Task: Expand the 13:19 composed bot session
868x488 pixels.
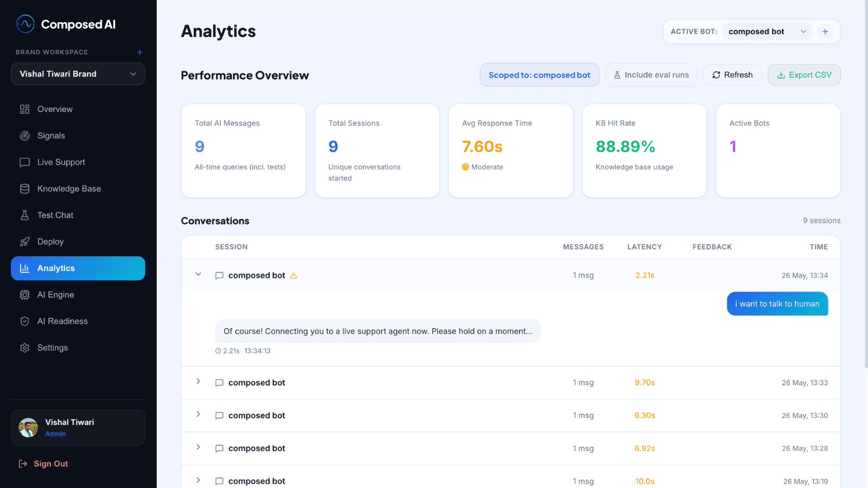Action: [198, 480]
